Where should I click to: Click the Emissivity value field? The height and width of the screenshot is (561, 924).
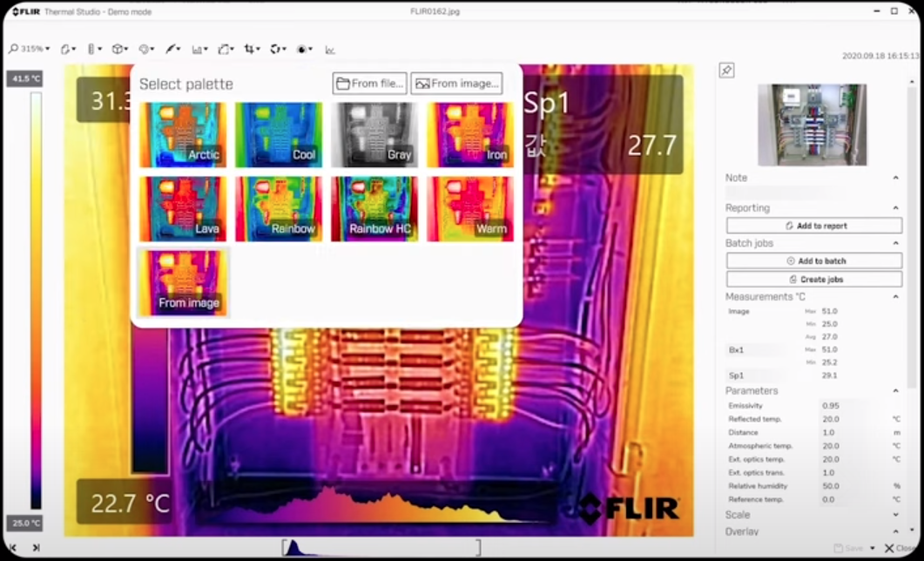point(840,406)
